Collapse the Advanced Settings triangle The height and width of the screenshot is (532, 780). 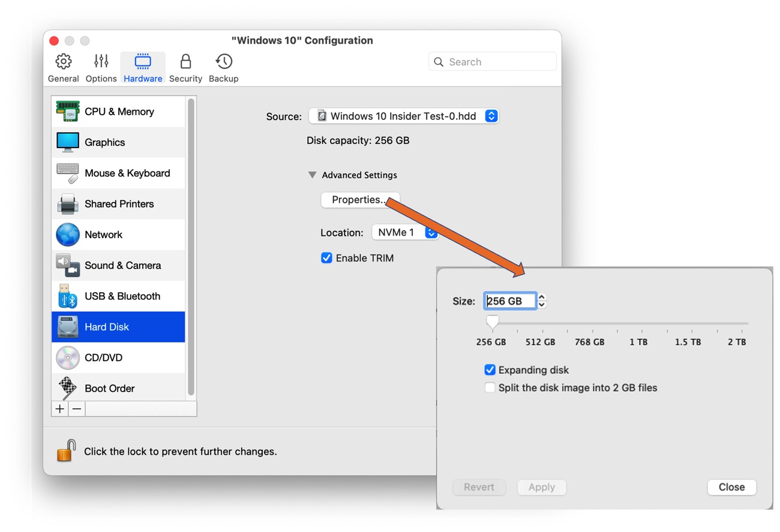(x=312, y=175)
